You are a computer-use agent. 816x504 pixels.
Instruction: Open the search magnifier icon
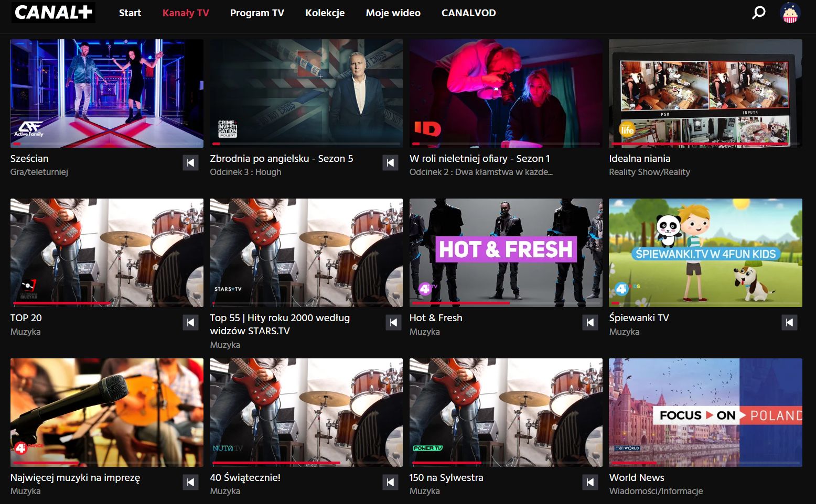(758, 13)
